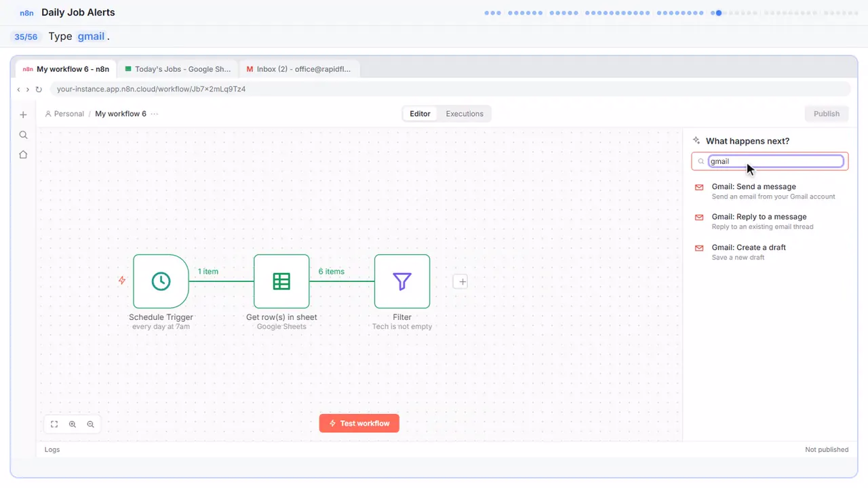Select the Google Sheets node icon

[x=281, y=281]
